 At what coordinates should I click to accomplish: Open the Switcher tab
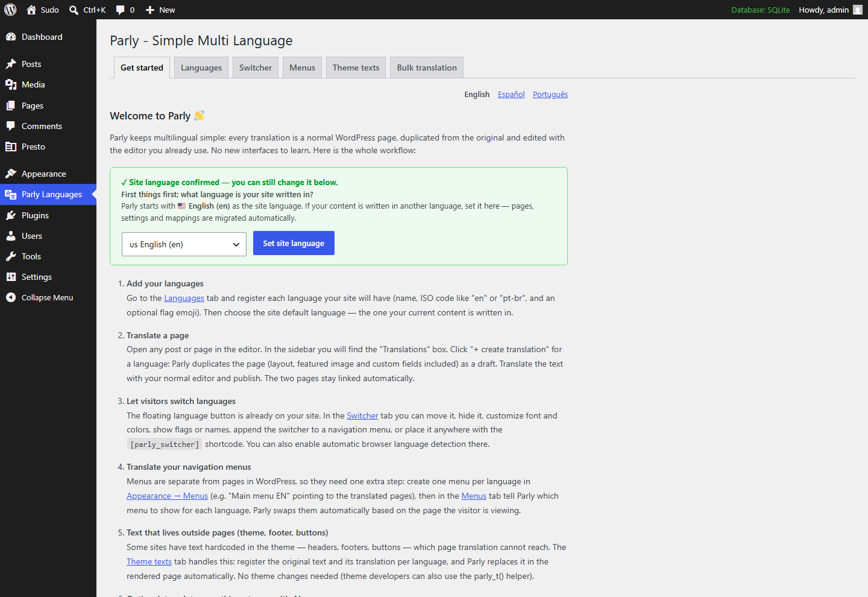point(256,68)
